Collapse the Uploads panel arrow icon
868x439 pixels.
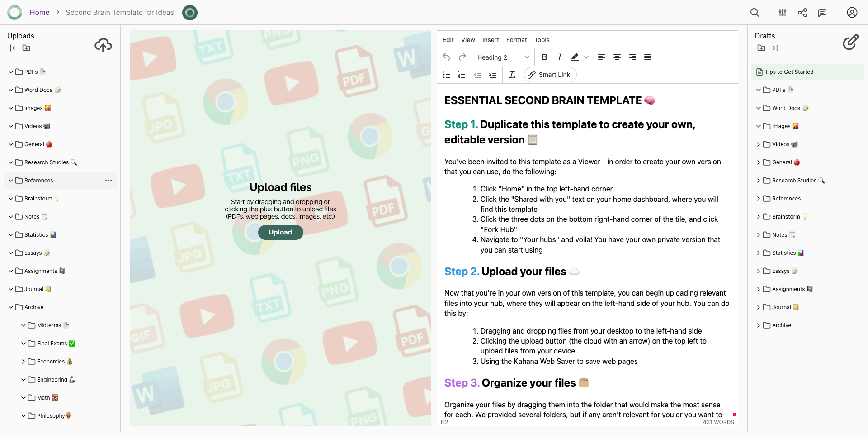pyautogui.click(x=13, y=48)
